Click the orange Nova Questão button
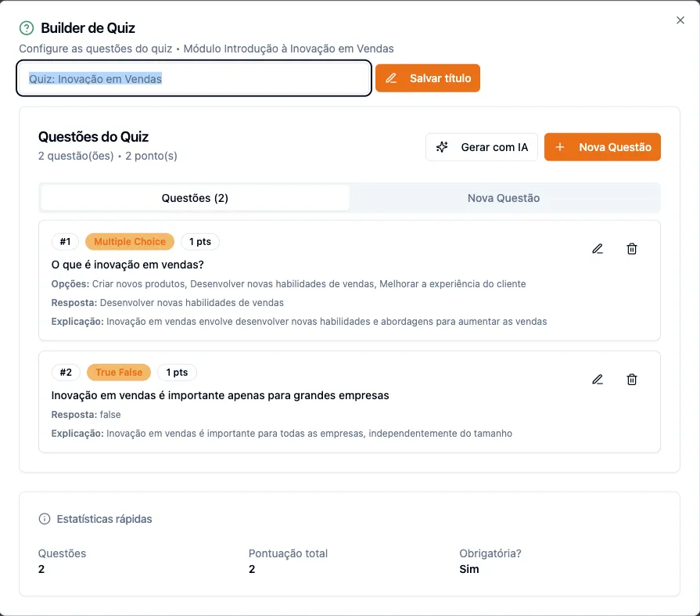 602,146
